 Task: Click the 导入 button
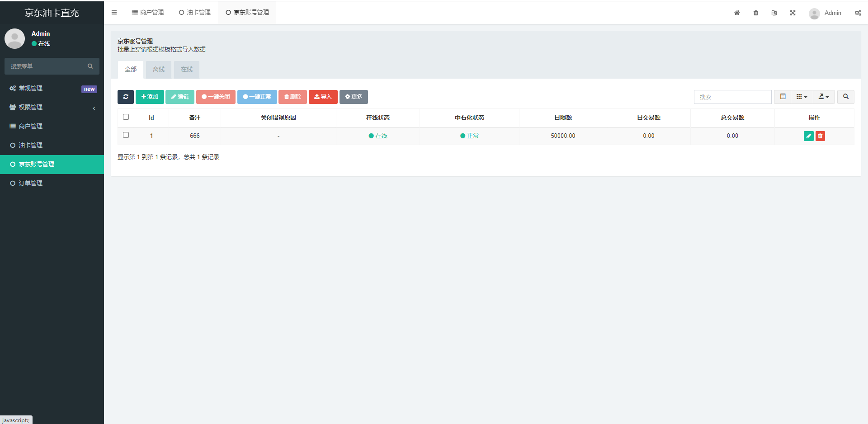click(323, 97)
